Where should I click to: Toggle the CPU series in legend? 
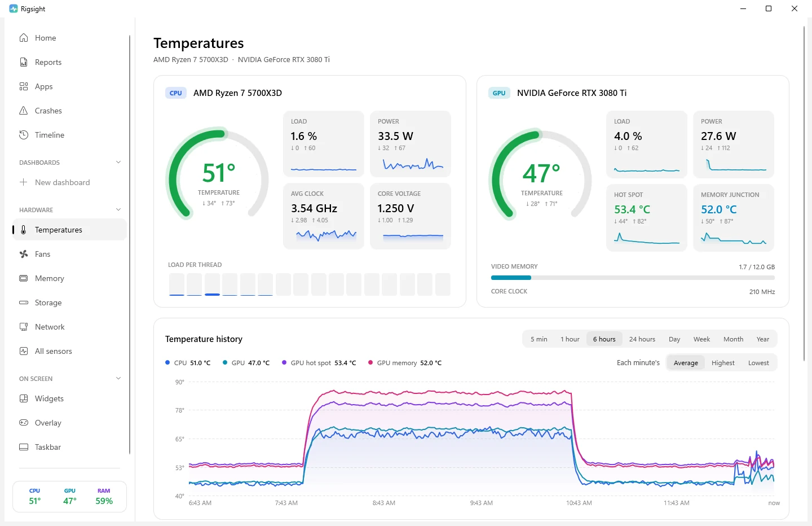pyautogui.click(x=188, y=363)
